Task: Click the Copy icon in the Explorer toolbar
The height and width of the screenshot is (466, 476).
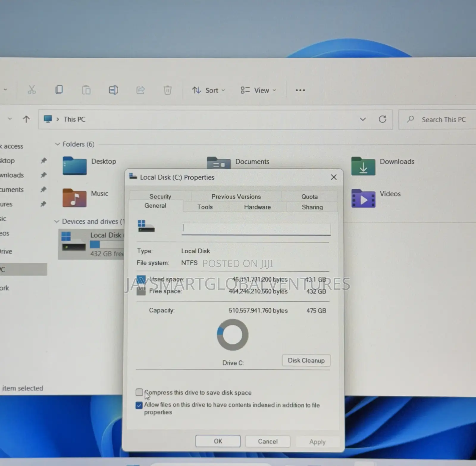Action: 59,90
